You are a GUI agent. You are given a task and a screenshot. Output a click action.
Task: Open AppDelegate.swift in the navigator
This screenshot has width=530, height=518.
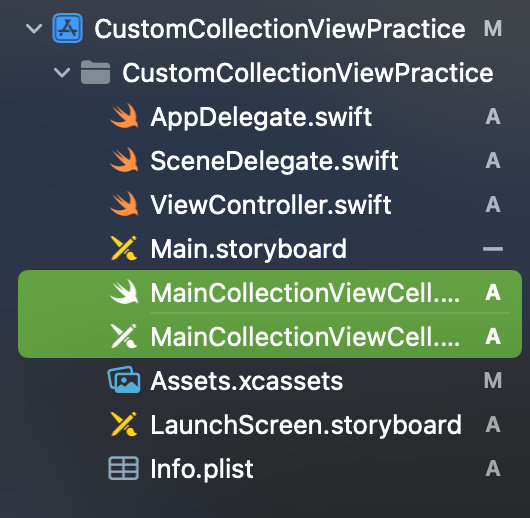tap(261, 117)
